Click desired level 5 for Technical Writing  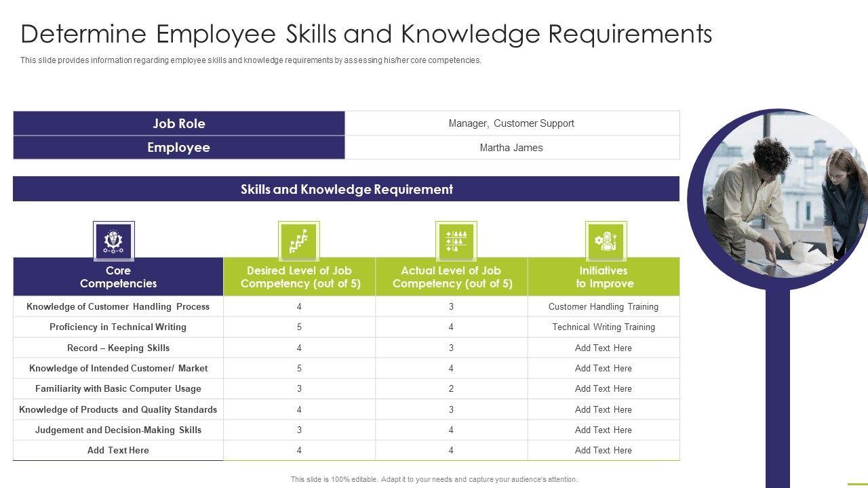299,327
